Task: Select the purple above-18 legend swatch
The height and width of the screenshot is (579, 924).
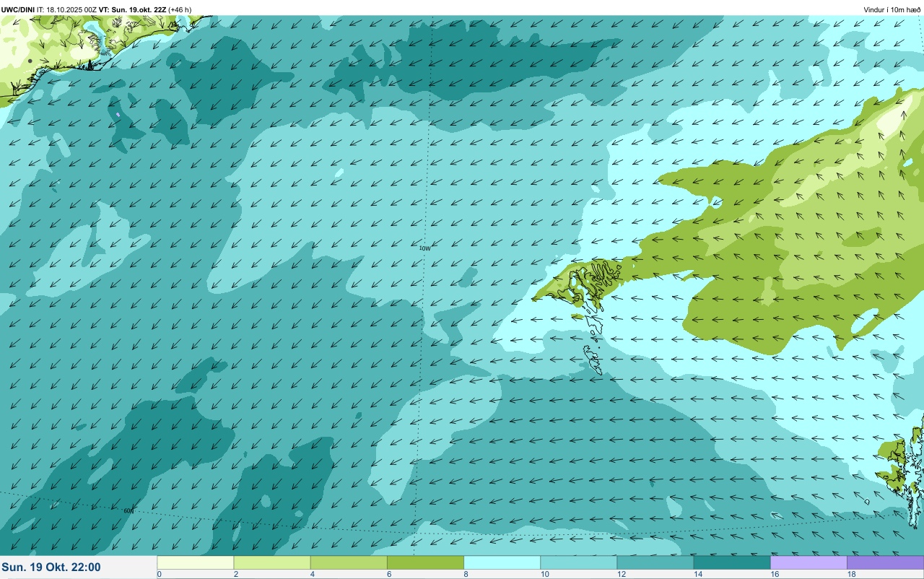Action: 885,562
